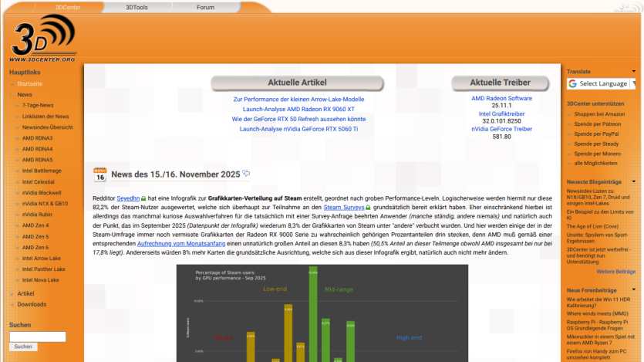Viewport: 644px width, 362px height.
Task: Open AMD RDNA4 news index
Action: coord(37,149)
